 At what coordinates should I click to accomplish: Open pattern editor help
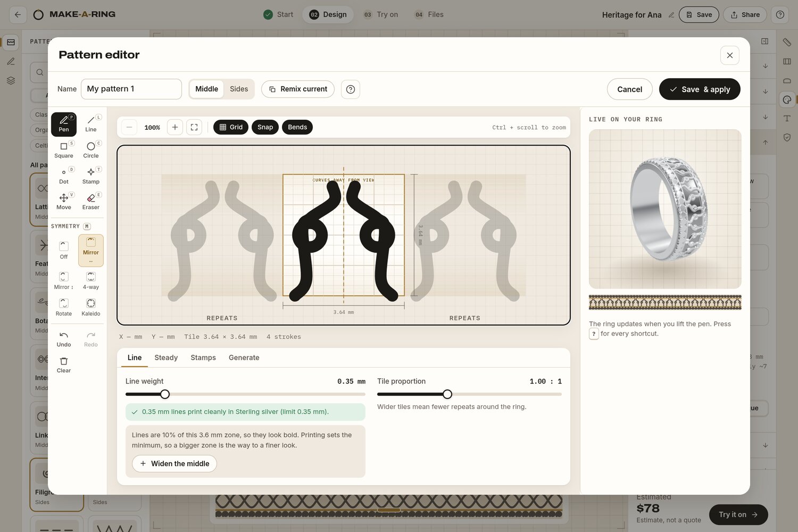[x=351, y=89]
